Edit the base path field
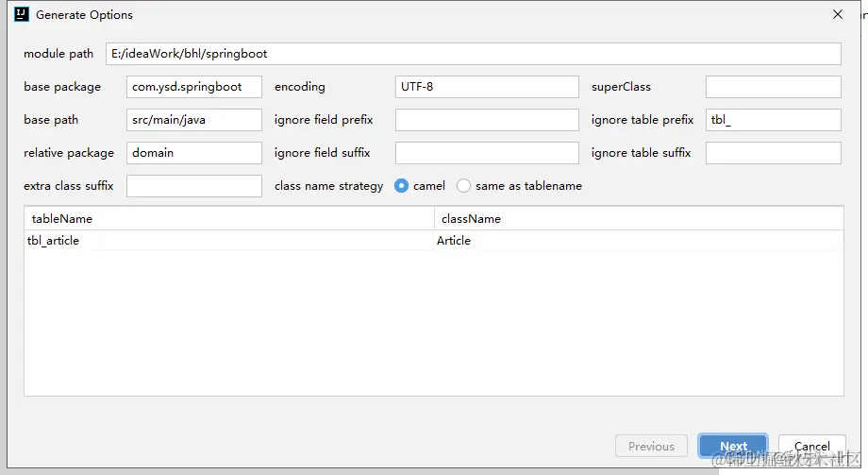The height and width of the screenshot is (475, 868). coord(194,120)
